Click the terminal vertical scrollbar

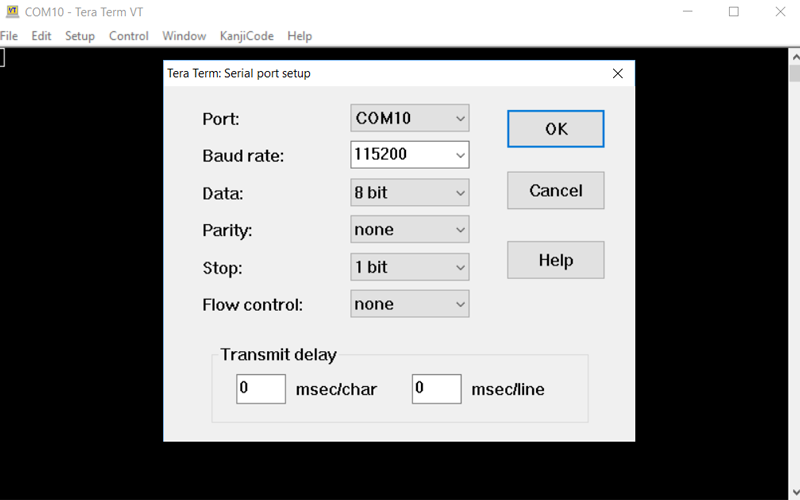pos(794,250)
